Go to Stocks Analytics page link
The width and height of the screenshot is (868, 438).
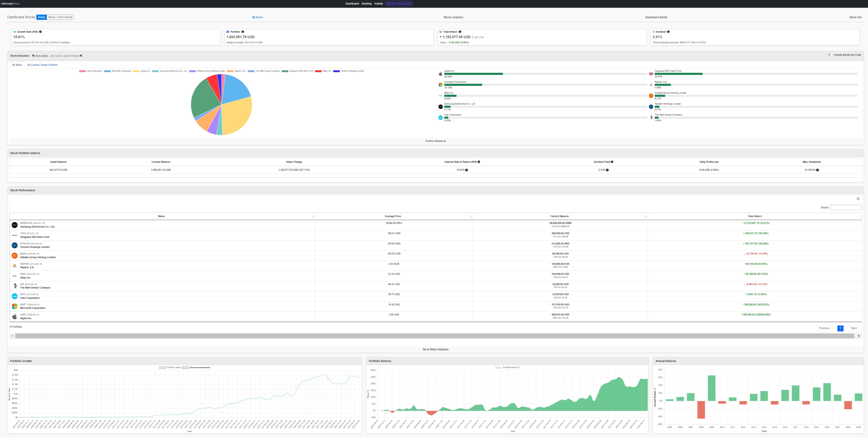tap(453, 18)
